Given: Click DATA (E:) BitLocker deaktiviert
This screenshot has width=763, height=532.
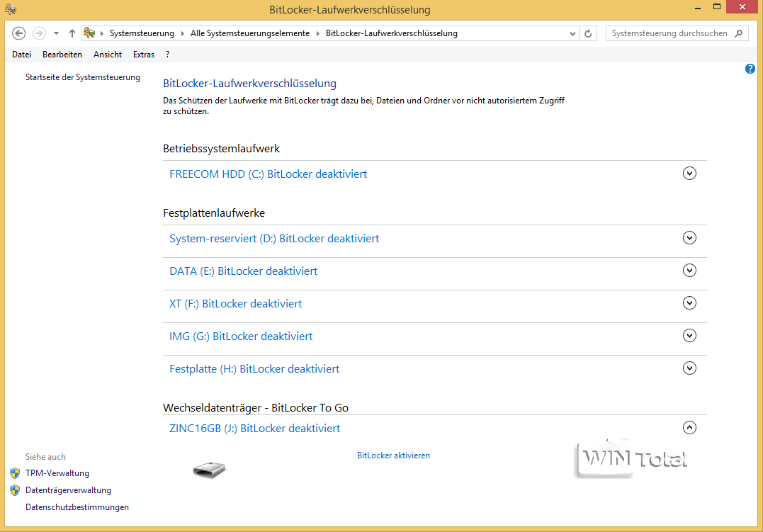Looking at the screenshot, I should coord(243,271).
